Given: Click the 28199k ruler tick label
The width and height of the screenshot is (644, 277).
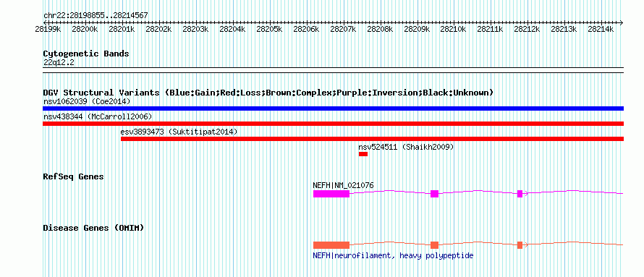Looking at the screenshot, I should [x=48, y=29].
